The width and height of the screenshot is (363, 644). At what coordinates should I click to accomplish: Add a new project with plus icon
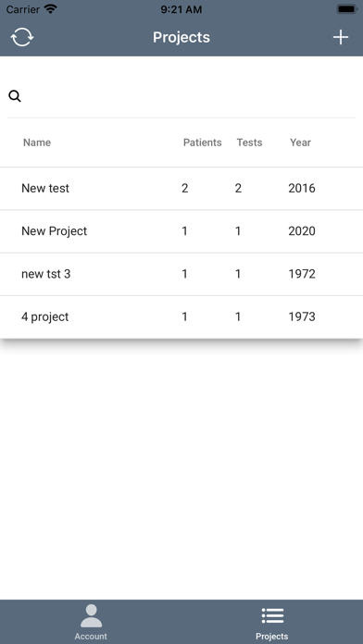point(341,37)
